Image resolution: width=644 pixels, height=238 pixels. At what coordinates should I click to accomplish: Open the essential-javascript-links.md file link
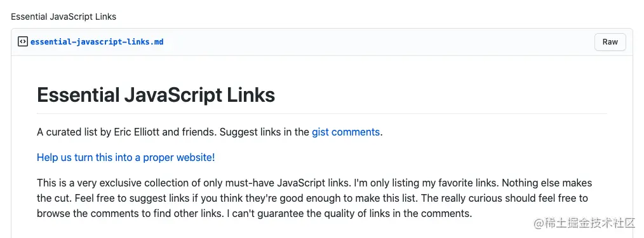(97, 41)
